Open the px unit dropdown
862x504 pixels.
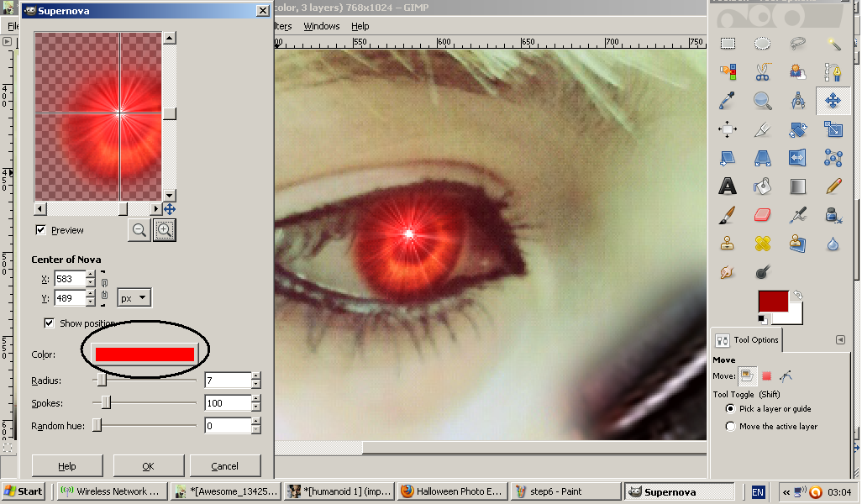(134, 298)
